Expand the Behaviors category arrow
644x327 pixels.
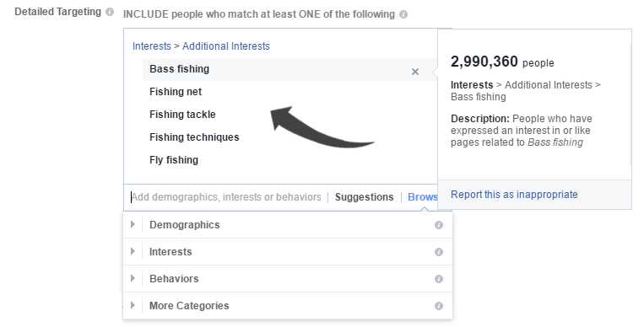point(133,278)
